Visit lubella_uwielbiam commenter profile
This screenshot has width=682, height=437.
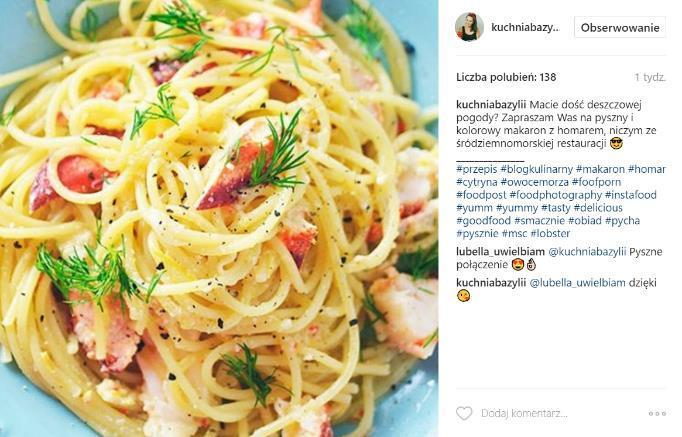point(500,252)
